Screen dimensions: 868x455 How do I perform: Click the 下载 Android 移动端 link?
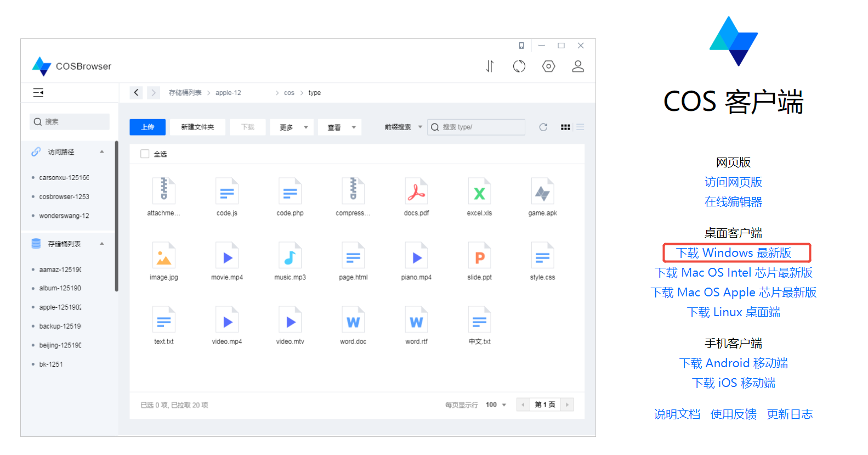734,363
